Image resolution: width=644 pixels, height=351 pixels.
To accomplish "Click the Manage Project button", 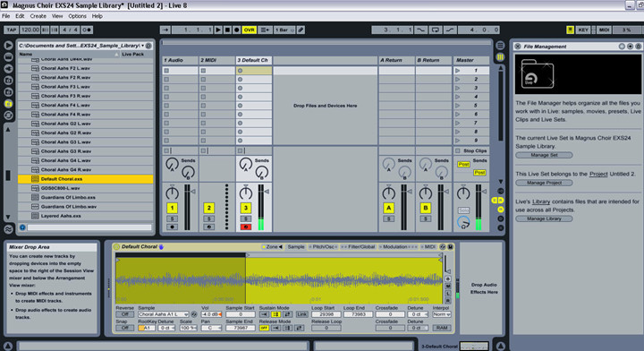I will coord(544,183).
